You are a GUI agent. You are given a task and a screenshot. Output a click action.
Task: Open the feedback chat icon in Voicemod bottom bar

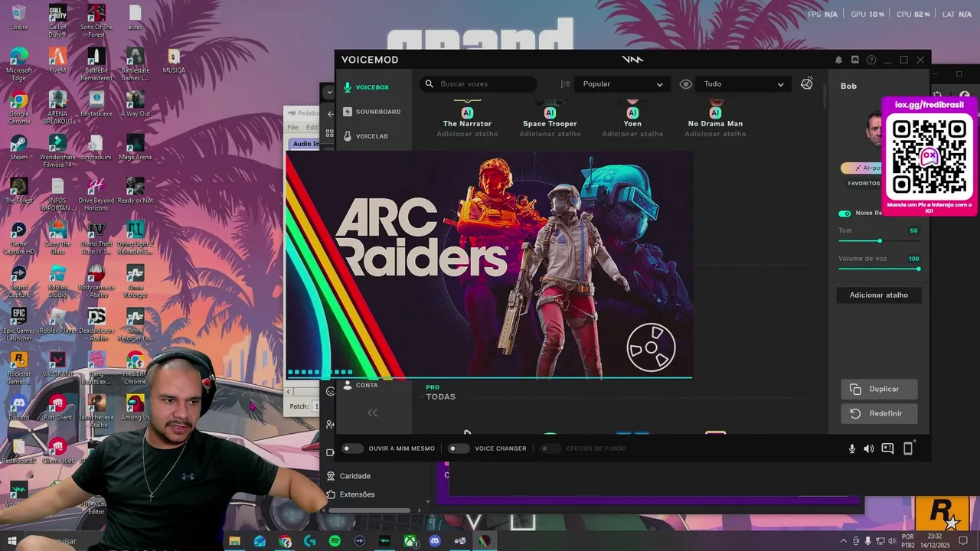(x=887, y=448)
